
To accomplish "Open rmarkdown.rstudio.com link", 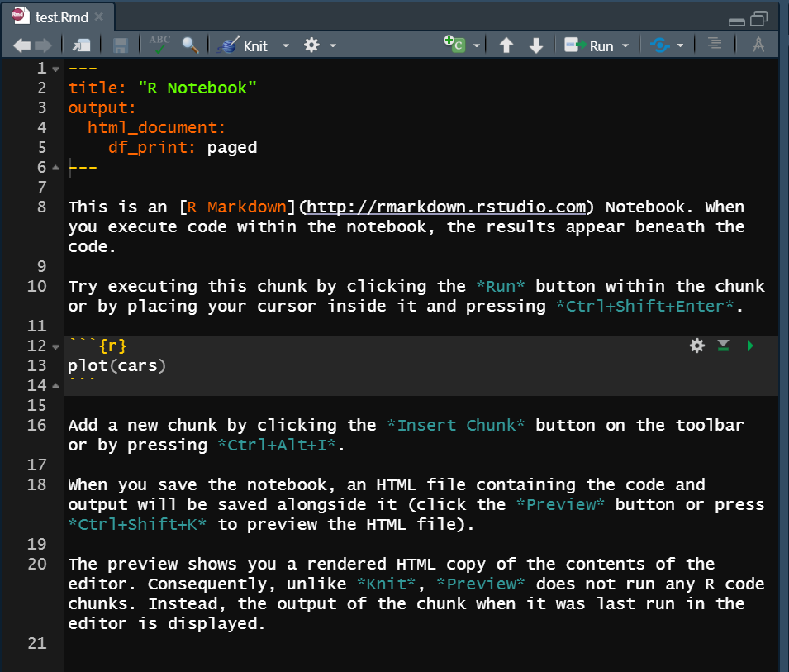I will pyautogui.click(x=446, y=207).
